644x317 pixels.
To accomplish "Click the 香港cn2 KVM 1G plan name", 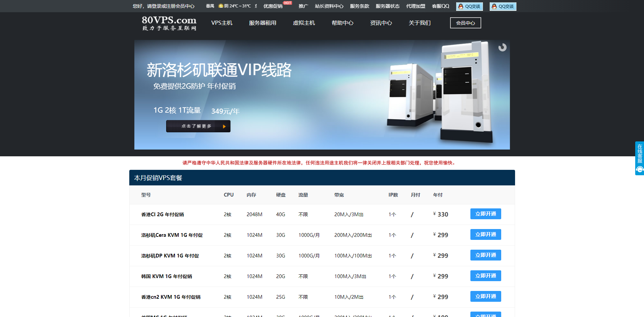I will coord(171,297).
